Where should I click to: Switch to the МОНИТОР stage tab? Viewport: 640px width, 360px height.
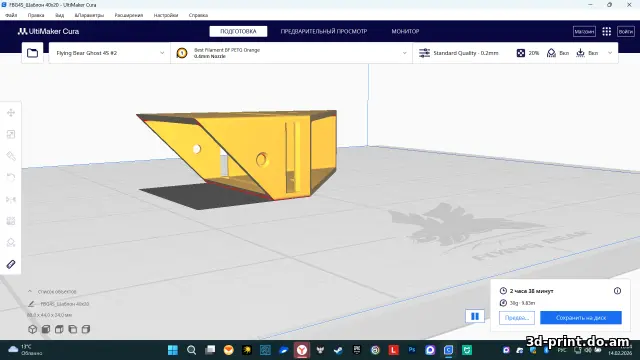[x=405, y=31]
